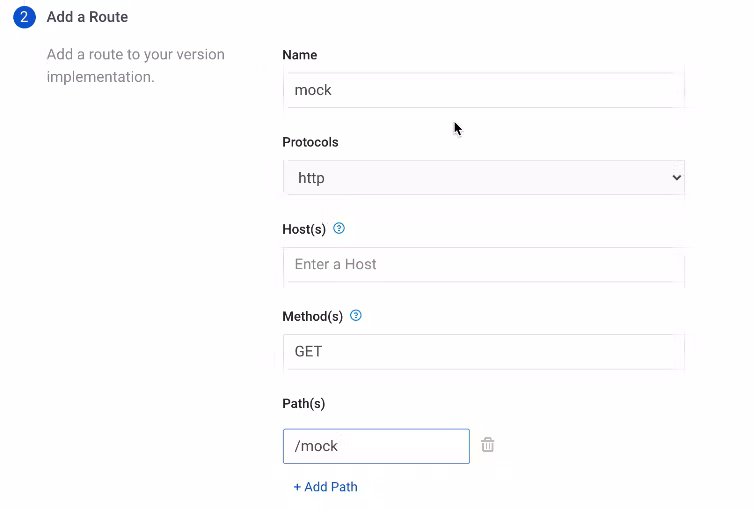Click the Host(s) help question icon
The height and width of the screenshot is (510, 754).
[339, 229]
